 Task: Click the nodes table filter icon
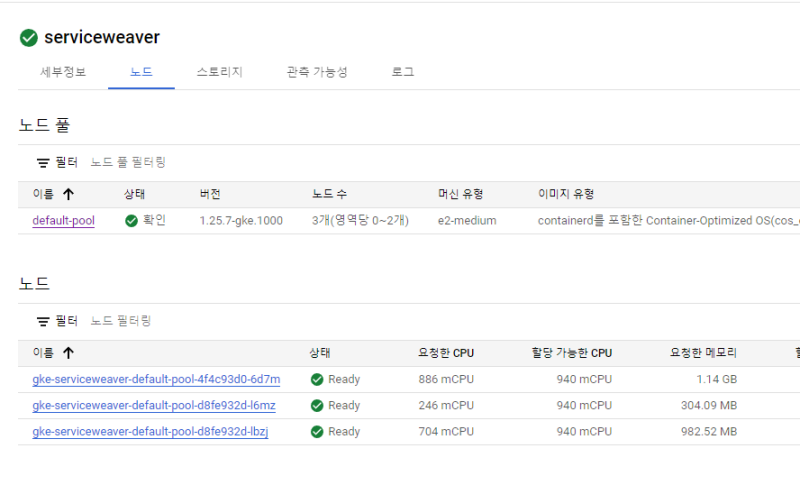(x=43, y=322)
